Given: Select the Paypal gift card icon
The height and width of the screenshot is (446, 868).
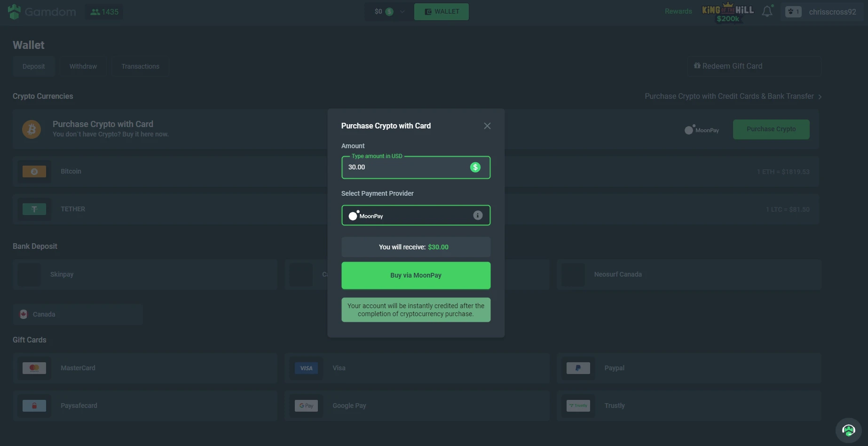Looking at the screenshot, I should pos(578,368).
